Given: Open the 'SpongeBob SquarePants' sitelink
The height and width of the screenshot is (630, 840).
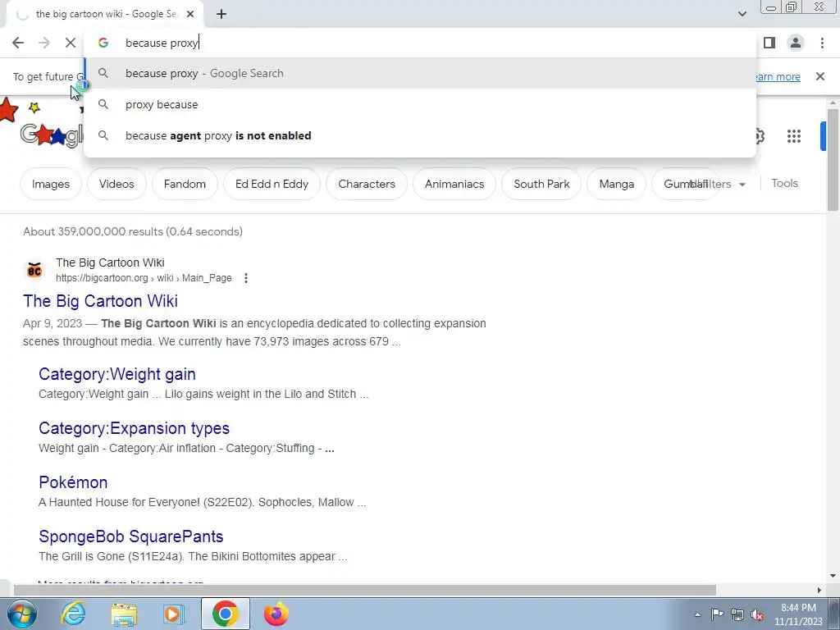Looking at the screenshot, I should [x=130, y=536].
